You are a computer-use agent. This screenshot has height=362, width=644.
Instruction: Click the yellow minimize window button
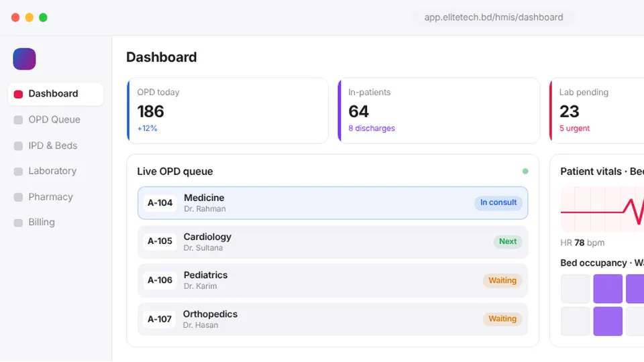pos(29,17)
